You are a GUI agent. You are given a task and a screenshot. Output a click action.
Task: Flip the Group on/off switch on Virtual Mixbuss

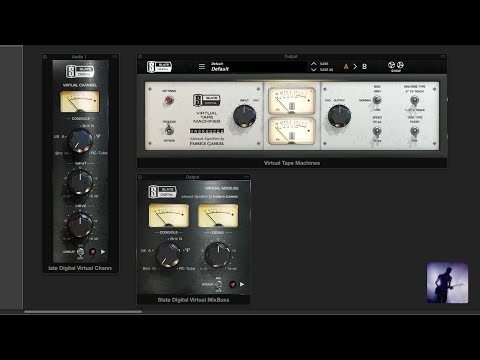tap(218, 284)
